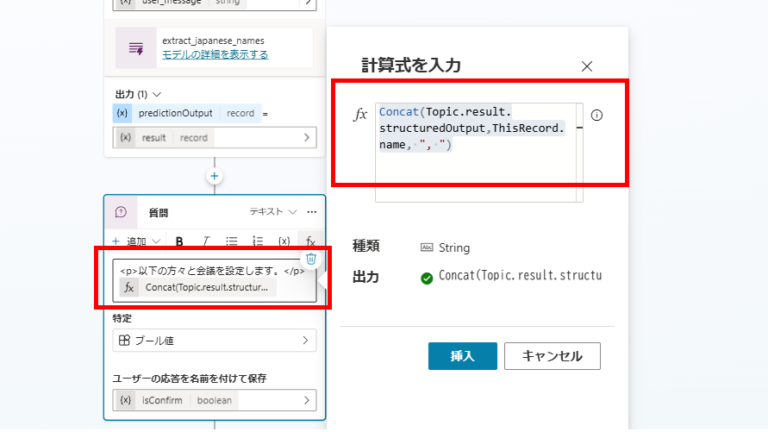Toggle bold formatting in the message toolbar

180,241
